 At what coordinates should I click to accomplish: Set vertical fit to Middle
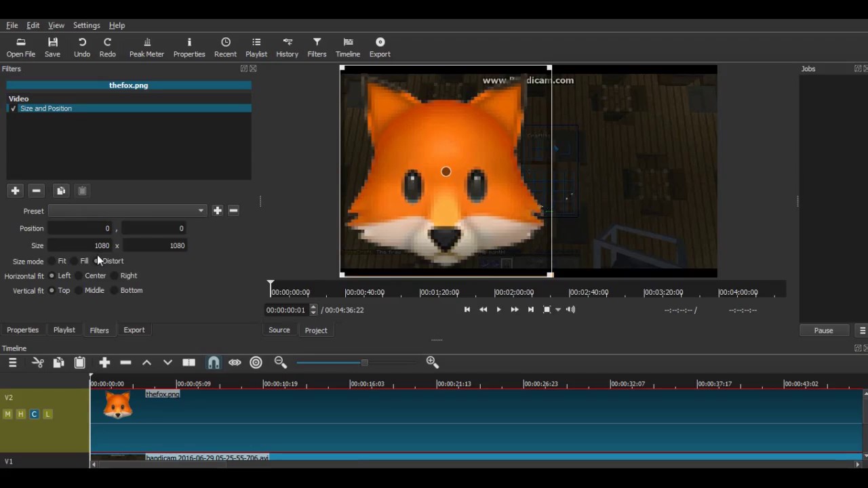[79, 291]
